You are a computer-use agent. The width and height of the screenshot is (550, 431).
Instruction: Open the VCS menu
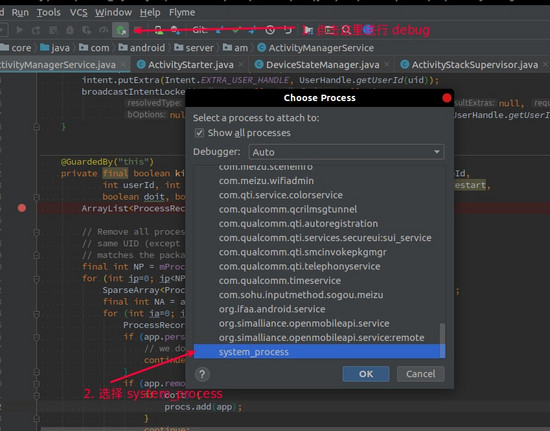pos(78,13)
